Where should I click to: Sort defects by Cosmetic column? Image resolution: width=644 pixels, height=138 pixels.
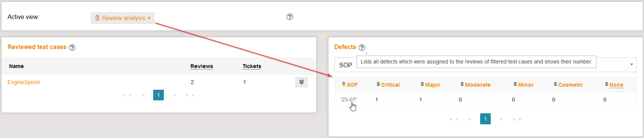pyautogui.click(x=568, y=85)
